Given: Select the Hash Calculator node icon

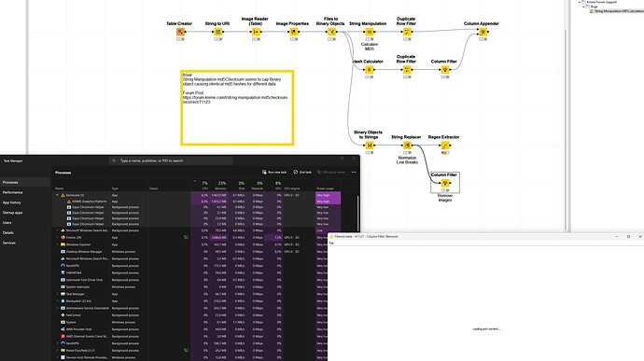Looking at the screenshot, I should (370, 69).
